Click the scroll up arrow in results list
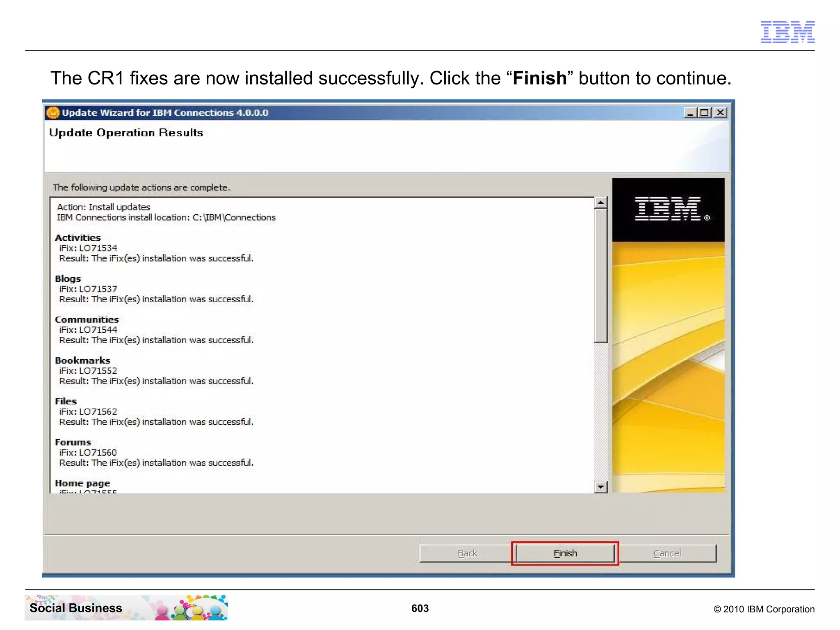840x630 pixels. (601, 203)
